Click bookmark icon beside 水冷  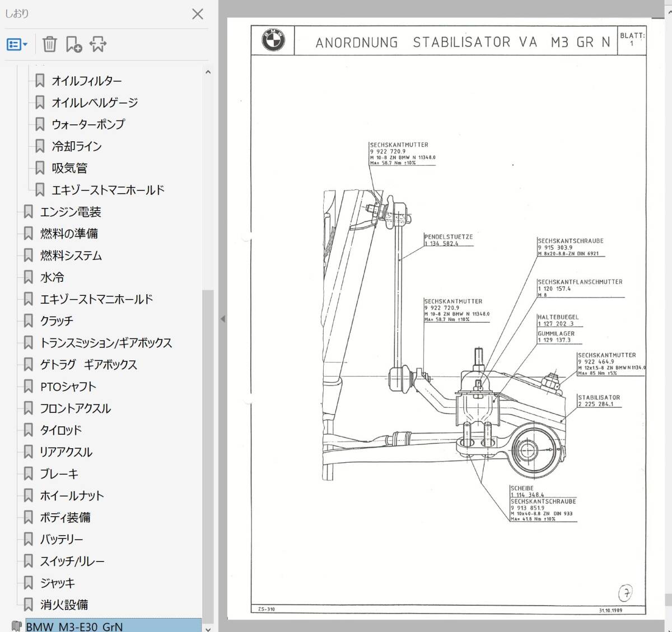(28, 277)
